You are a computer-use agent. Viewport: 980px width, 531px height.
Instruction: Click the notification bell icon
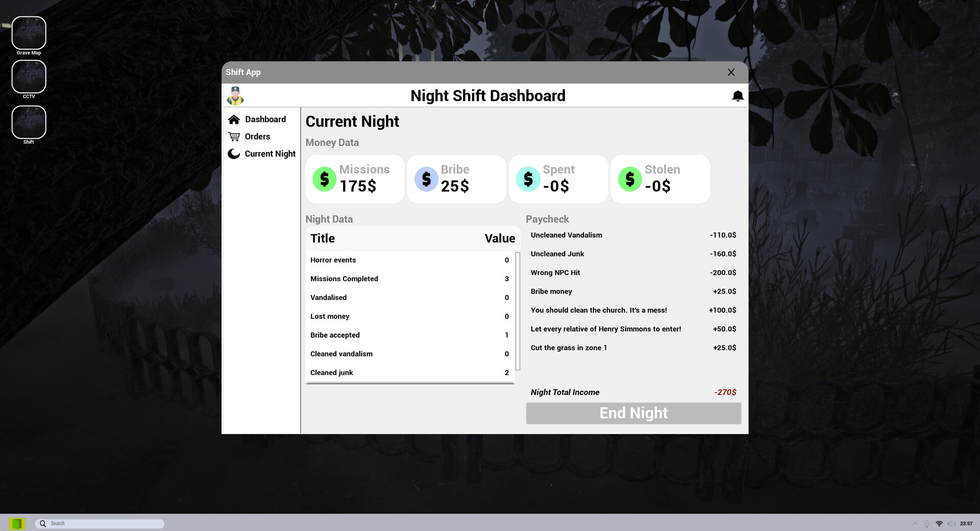pos(737,95)
